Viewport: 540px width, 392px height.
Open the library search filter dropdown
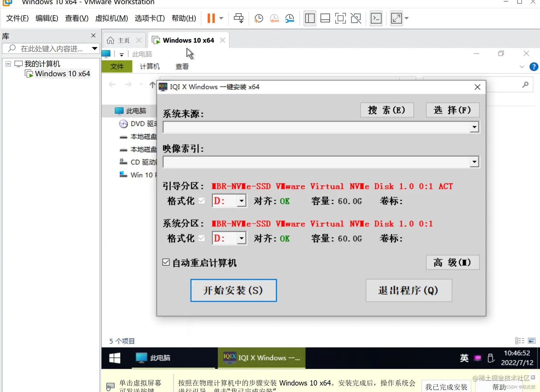click(x=95, y=49)
